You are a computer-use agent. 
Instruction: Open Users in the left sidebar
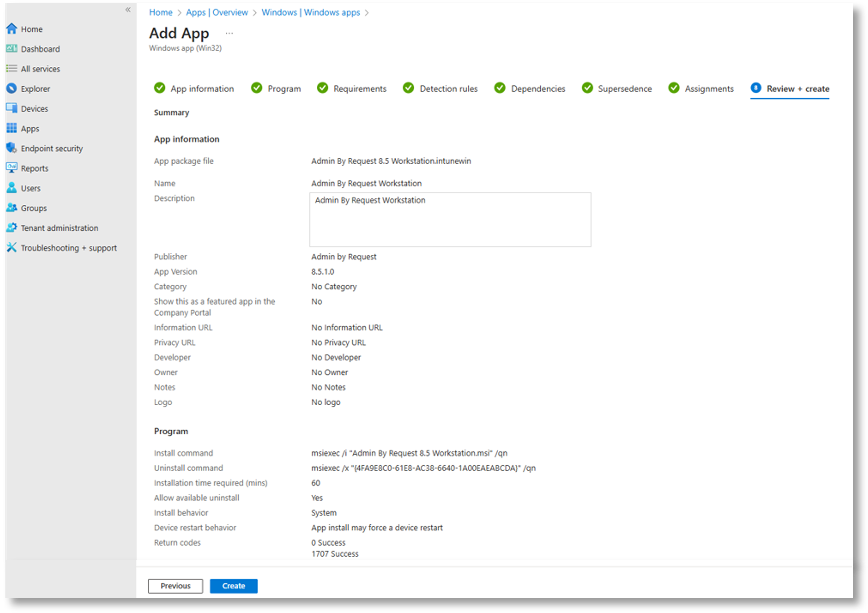point(30,188)
